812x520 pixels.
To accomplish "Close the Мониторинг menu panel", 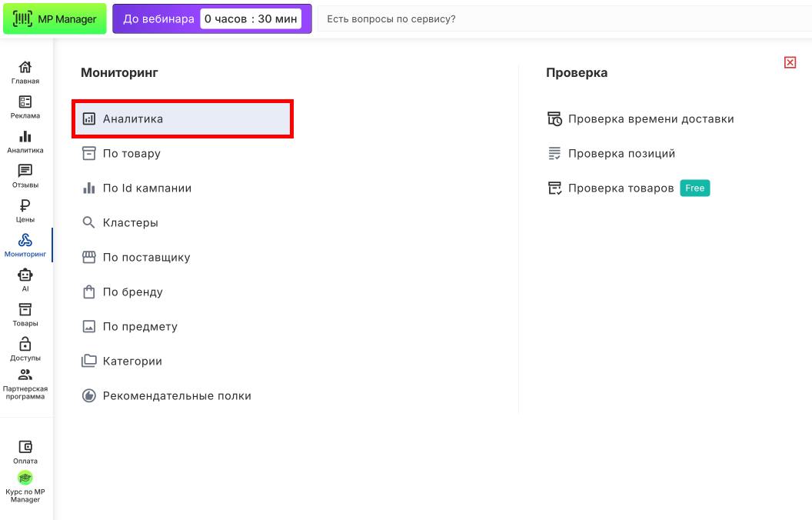I will [790, 62].
